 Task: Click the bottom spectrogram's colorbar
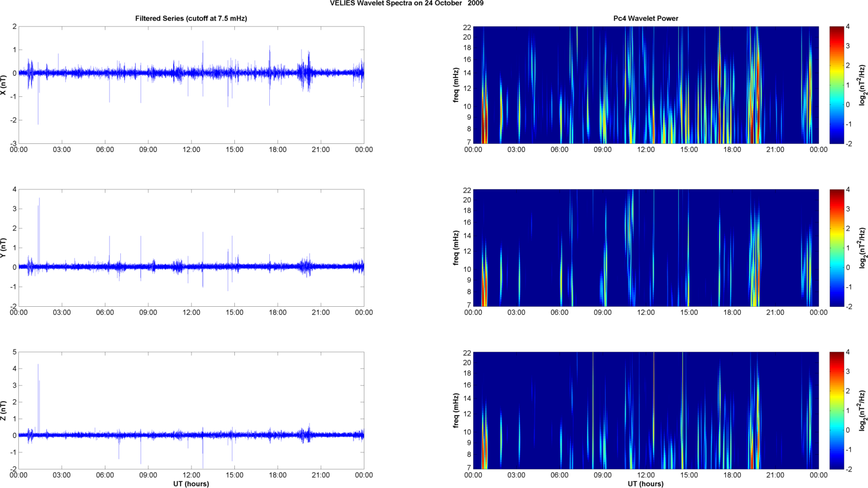point(836,411)
